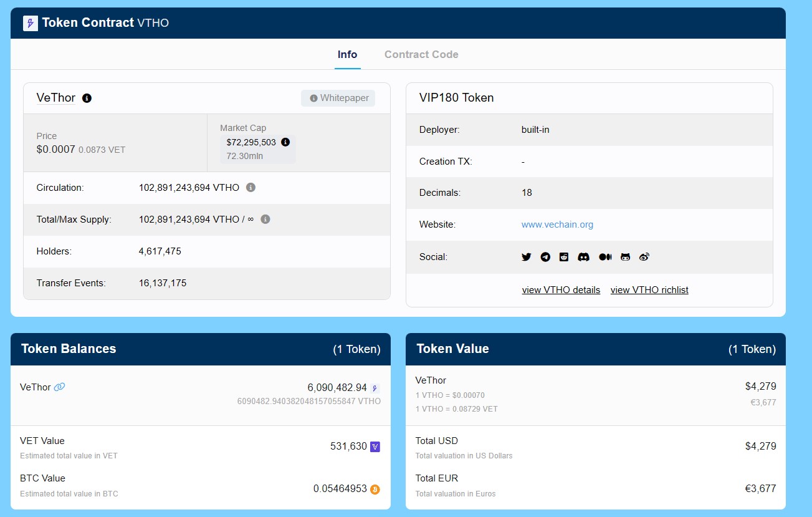
Task: Click the Transfer Events count 16,137,175
Action: [x=163, y=283]
